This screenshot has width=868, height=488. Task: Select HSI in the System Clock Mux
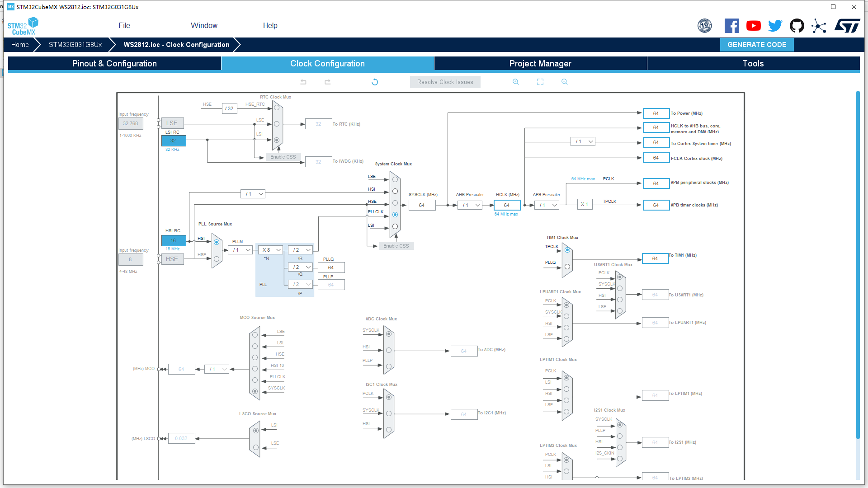[395, 191]
